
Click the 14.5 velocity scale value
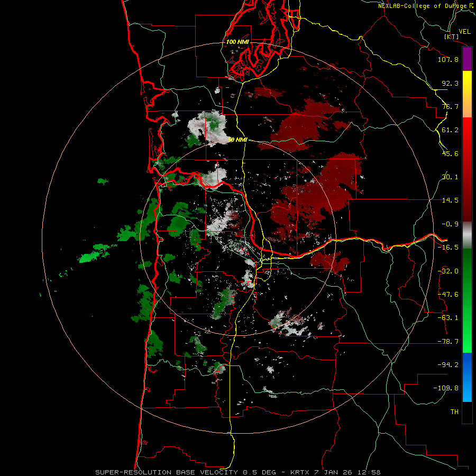(x=450, y=200)
